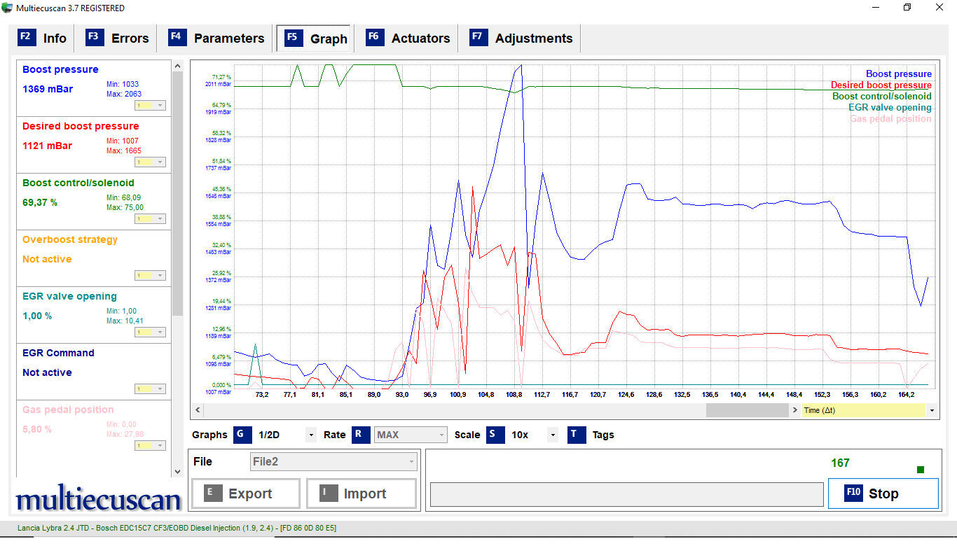Open Overboost strategy graph selector dropdown
This screenshot has height=560, width=957.
151,276
